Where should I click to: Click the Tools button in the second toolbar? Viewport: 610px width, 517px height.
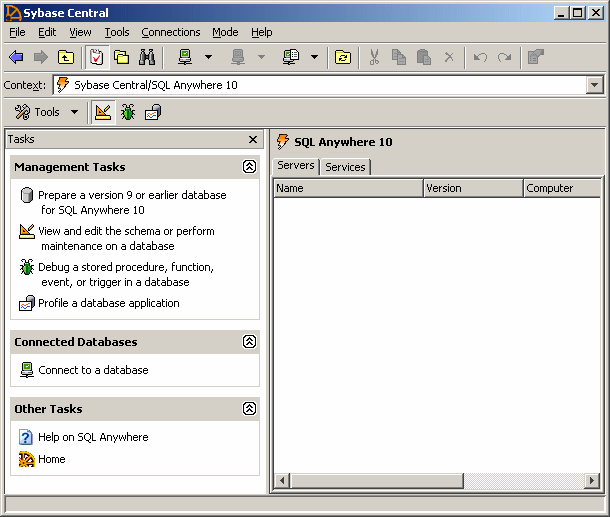(37, 112)
